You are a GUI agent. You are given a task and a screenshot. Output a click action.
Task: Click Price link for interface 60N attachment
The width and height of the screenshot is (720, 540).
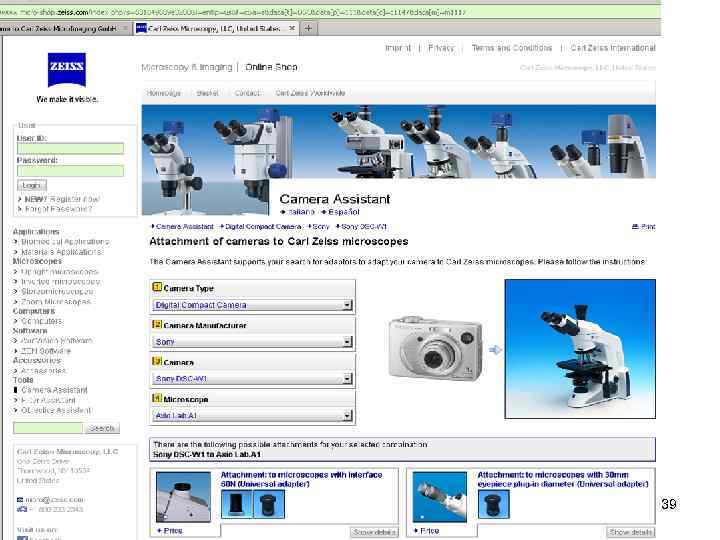coord(173,531)
